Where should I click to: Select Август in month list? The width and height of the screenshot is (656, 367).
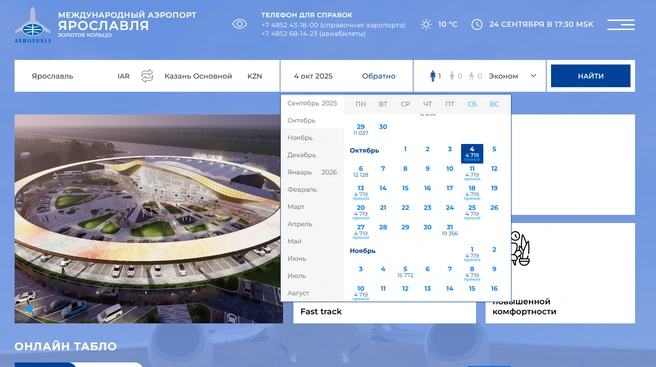click(312, 293)
